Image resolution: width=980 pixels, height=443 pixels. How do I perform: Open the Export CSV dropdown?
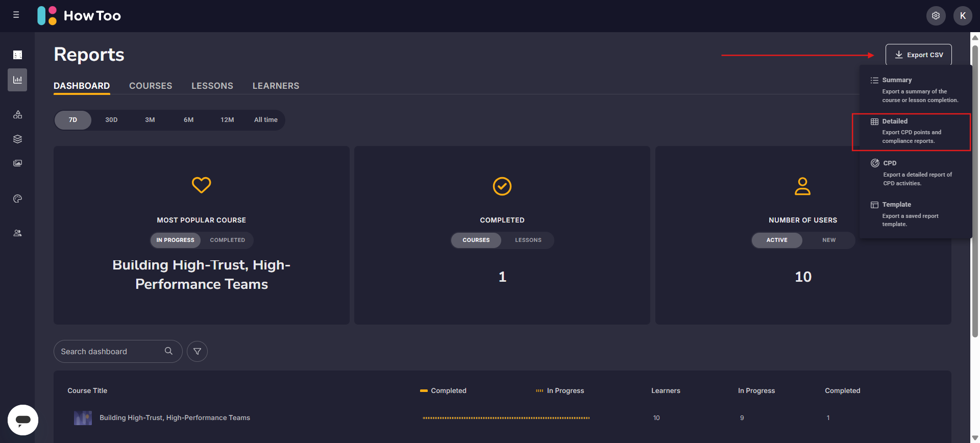coord(918,55)
